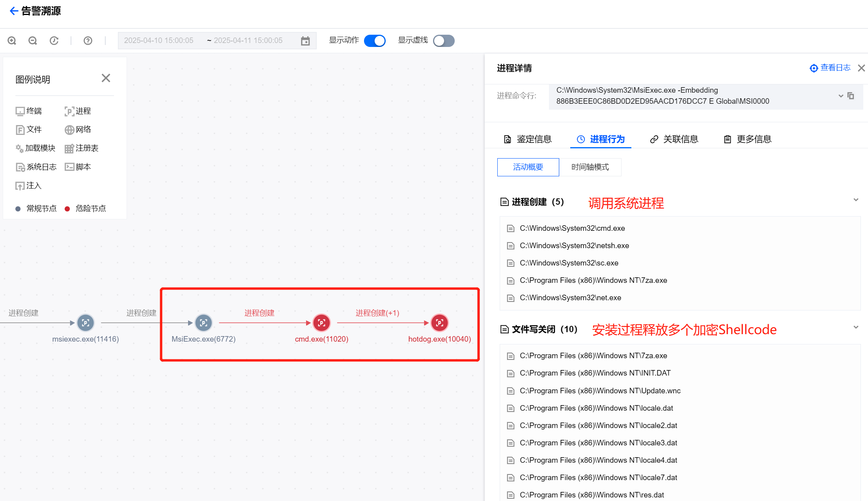
Task: Enable the 显示虚线 toggle switch
Action: click(444, 41)
